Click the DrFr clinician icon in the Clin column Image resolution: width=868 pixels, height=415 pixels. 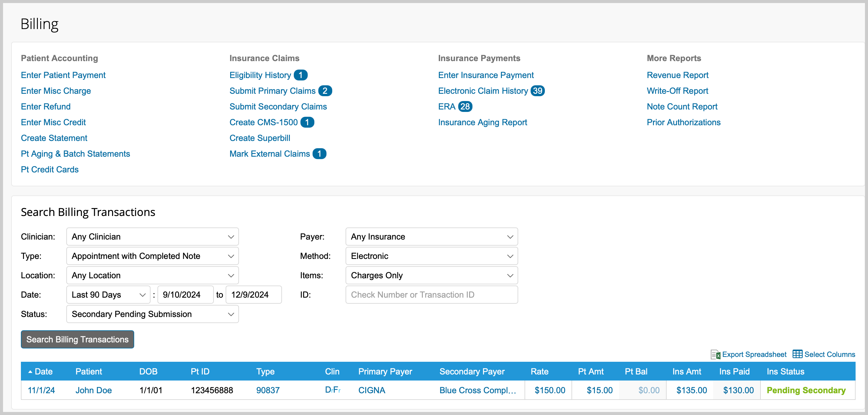(x=333, y=390)
